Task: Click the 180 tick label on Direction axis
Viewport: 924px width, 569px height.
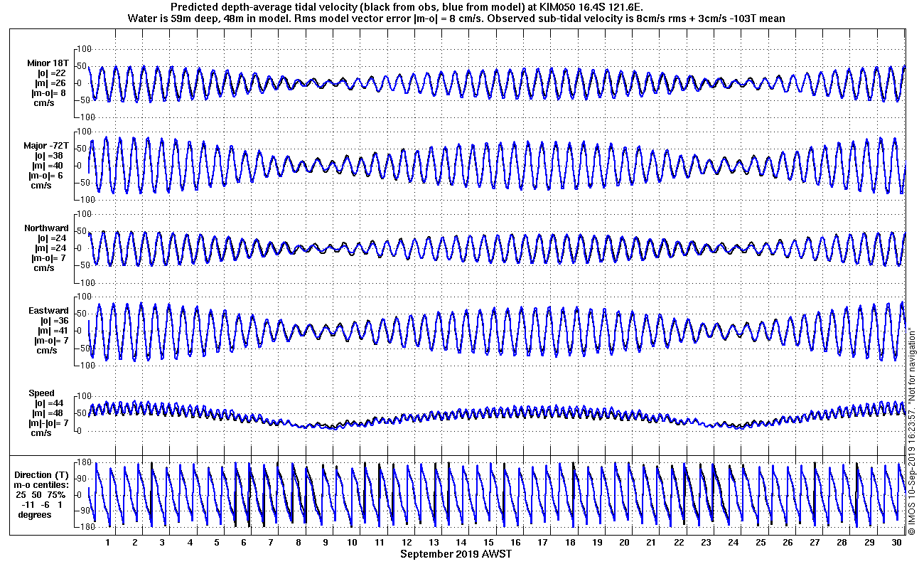Action: pyautogui.click(x=84, y=462)
